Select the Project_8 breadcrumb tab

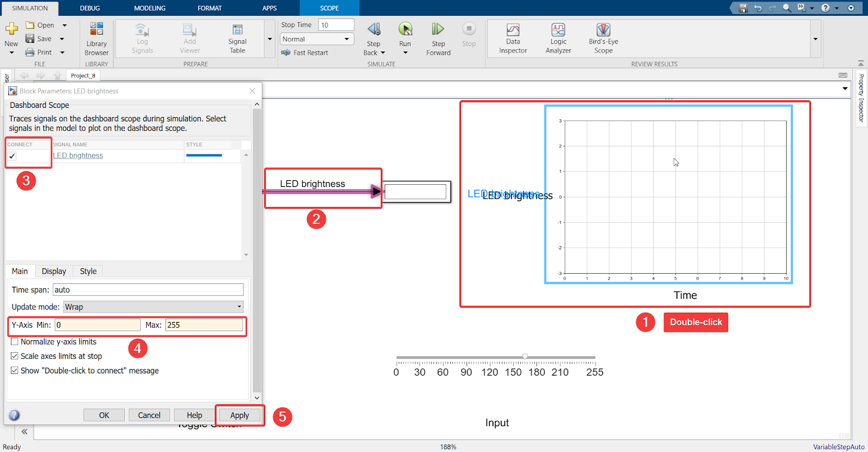[x=83, y=75]
